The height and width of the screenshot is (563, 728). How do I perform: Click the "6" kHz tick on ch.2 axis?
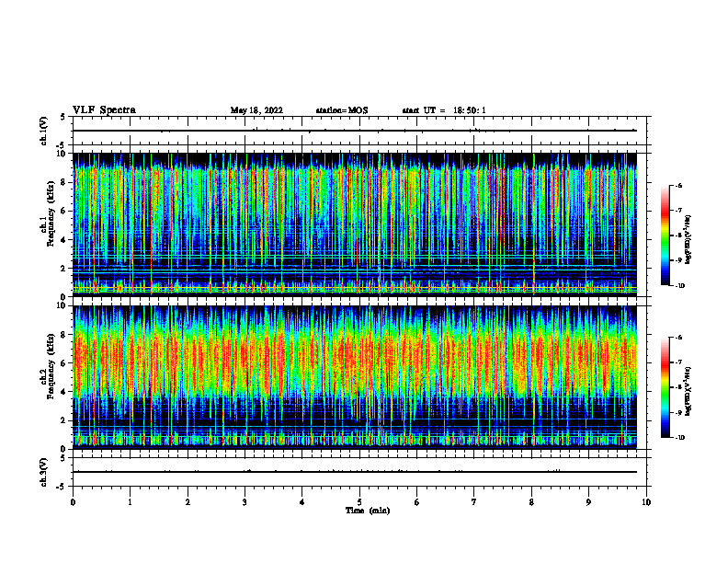click(x=63, y=363)
